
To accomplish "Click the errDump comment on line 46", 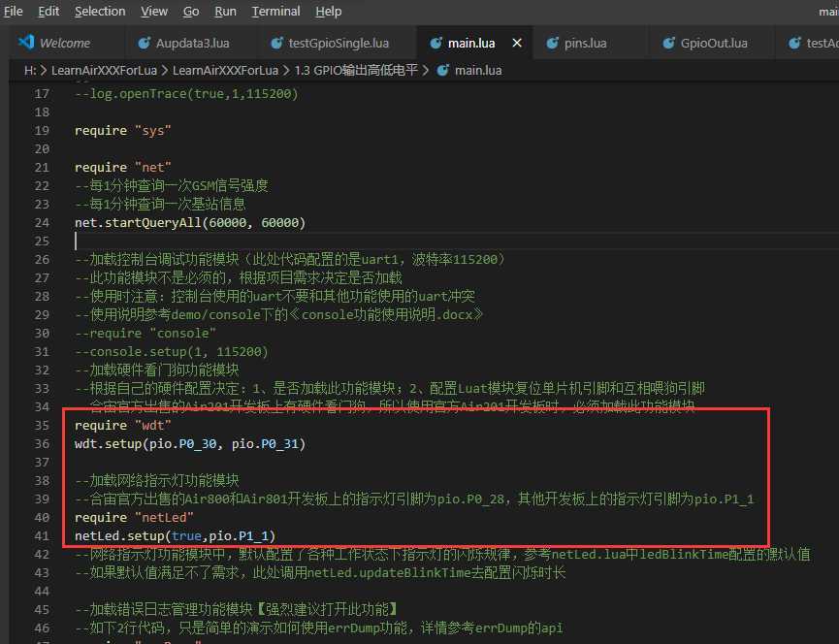I will tap(318, 628).
